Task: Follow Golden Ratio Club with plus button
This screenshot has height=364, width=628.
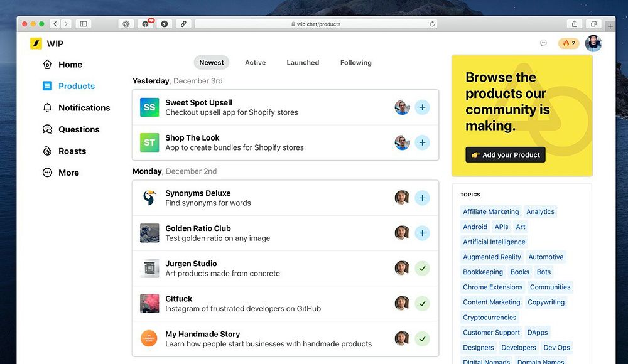Action: 422,233
